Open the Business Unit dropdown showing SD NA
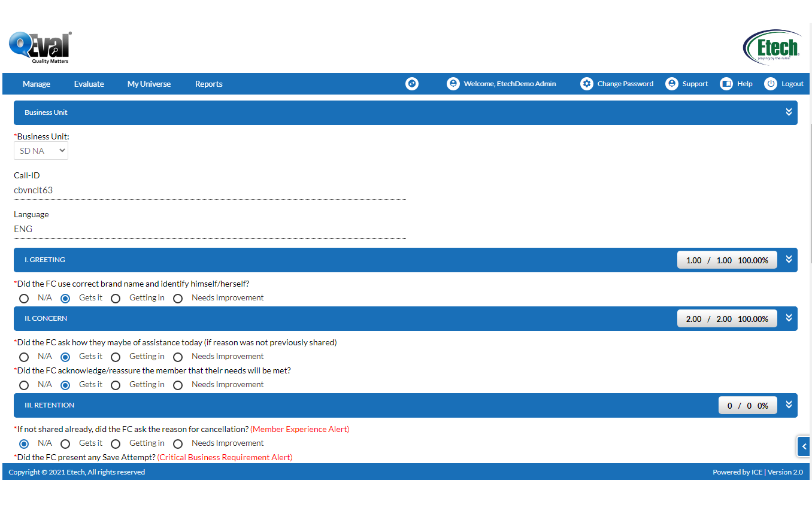This screenshot has height=523, width=812. tap(41, 151)
